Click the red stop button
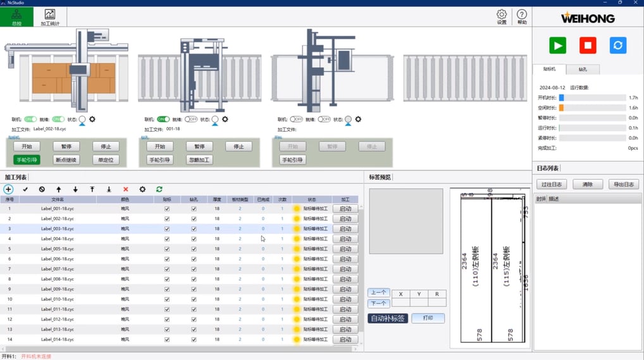The height and width of the screenshot is (360, 644). [x=588, y=45]
